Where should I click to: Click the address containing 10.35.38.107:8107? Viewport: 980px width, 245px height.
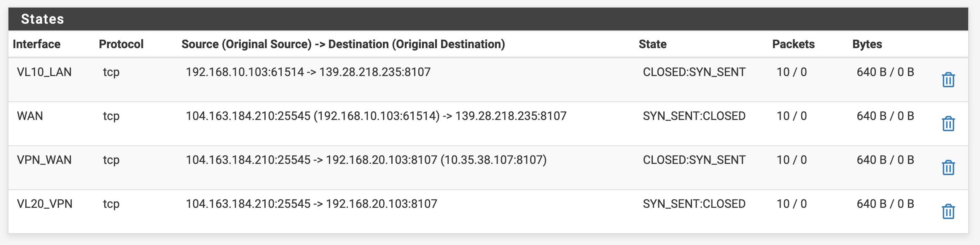366,160
